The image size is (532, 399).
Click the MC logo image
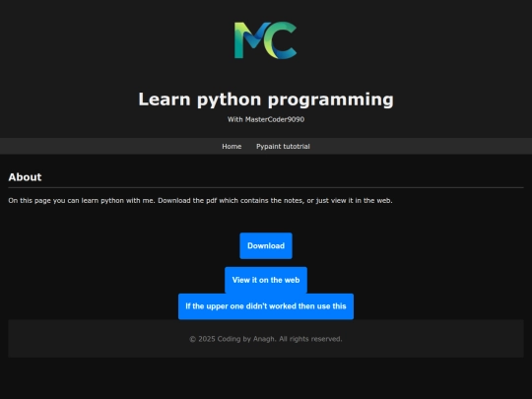coord(266,40)
